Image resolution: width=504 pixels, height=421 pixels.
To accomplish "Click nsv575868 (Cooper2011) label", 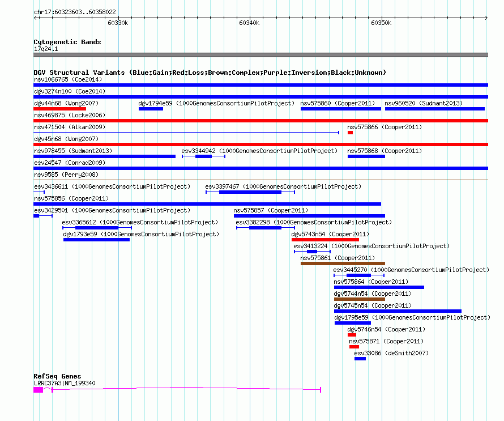I will [x=385, y=151].
